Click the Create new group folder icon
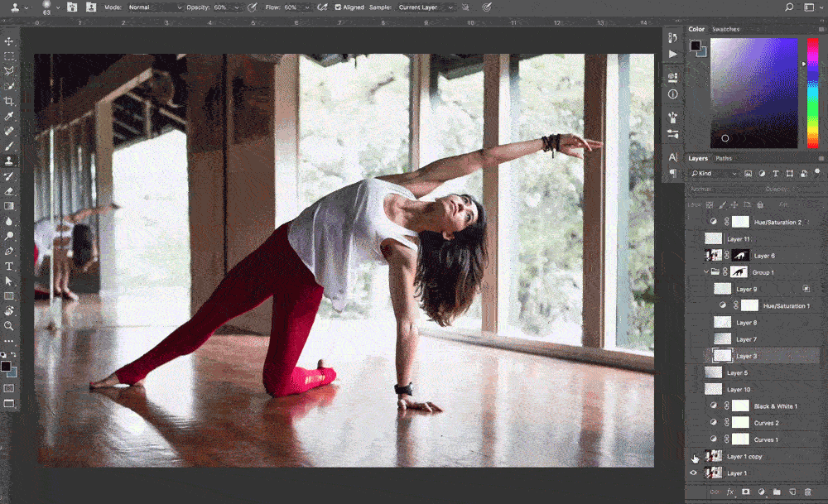Viewport: 828px width, 504px height. click(x=777, y=492)
